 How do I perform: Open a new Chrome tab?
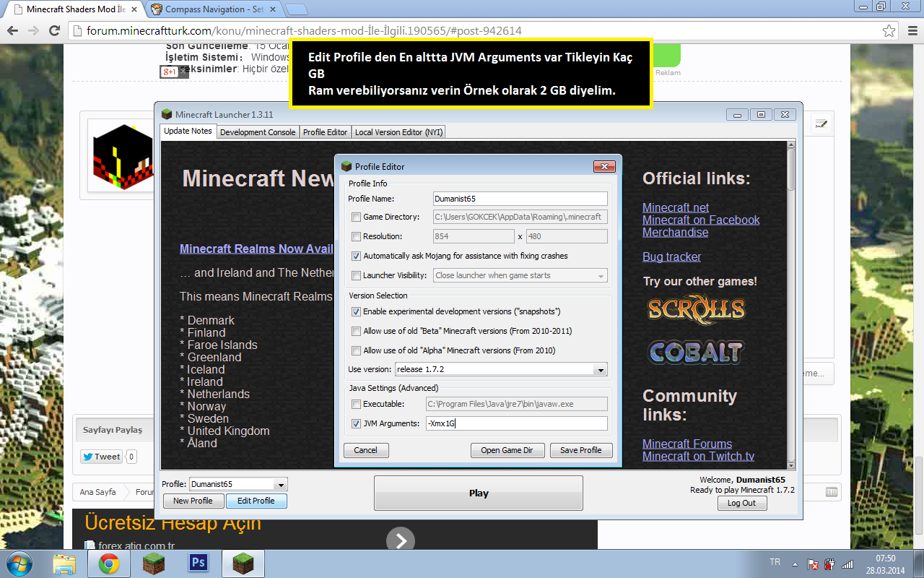(x=297, y=10)
